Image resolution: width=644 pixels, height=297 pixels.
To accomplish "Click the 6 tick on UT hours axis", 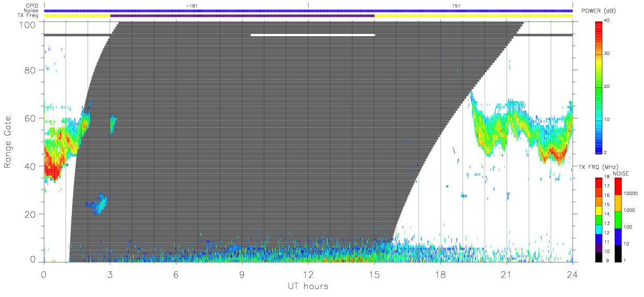I will 176,274.
